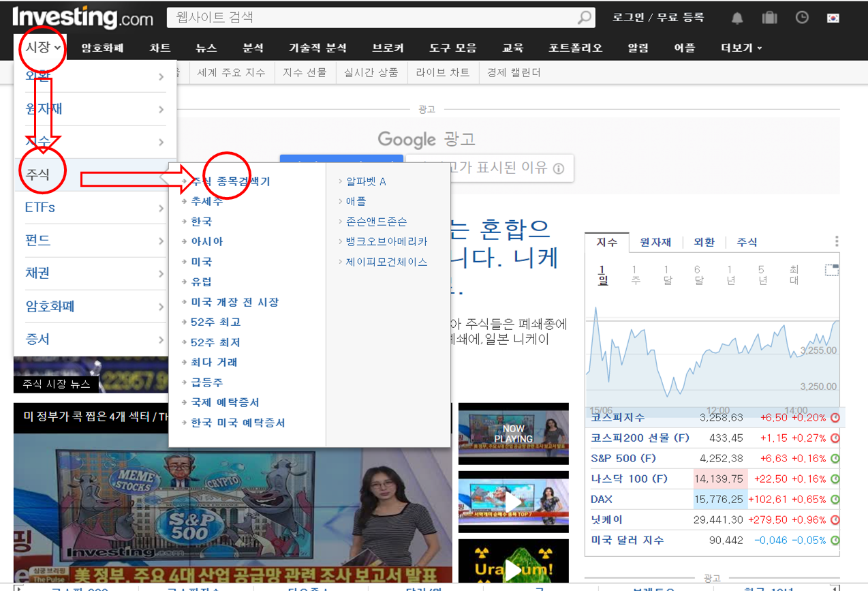This screenshot has height=591, width=868.
Task: Switch chart panel to 주식 tab
Action: coord(747,242)
